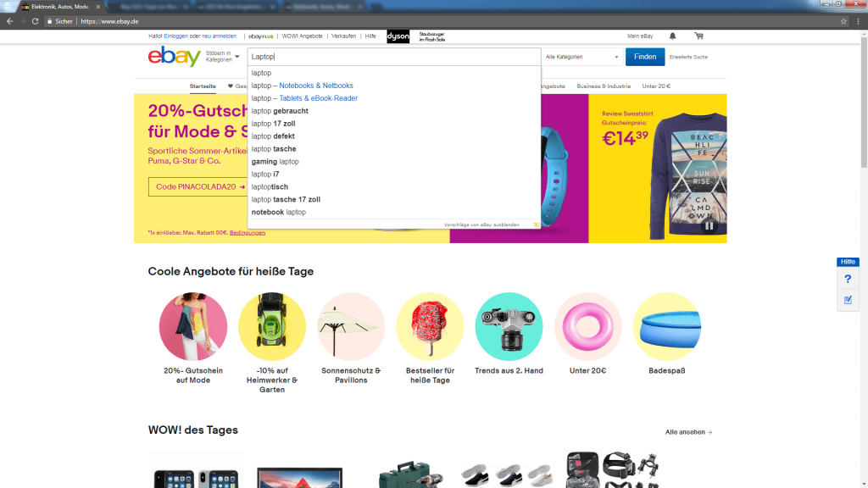
Task: Open the feedback note icon below help
Action: 848,300
